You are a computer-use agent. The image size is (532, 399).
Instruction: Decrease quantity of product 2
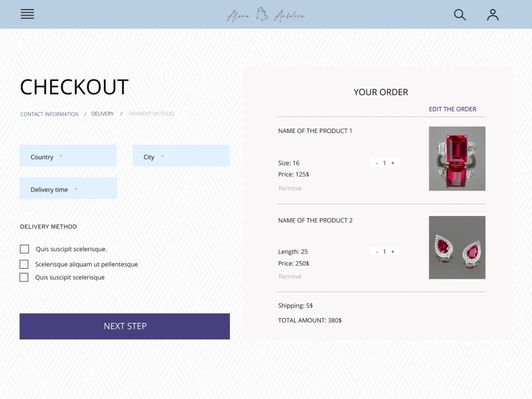[x=377, y=252]
